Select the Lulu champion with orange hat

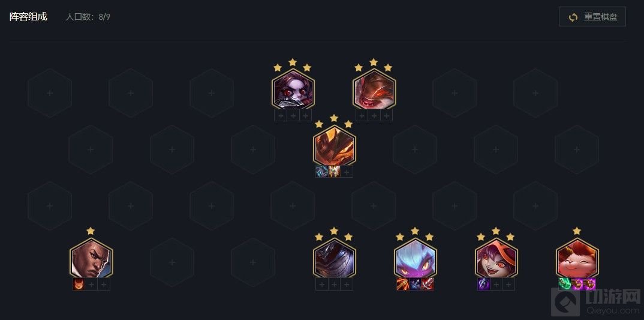coord(496,259)
